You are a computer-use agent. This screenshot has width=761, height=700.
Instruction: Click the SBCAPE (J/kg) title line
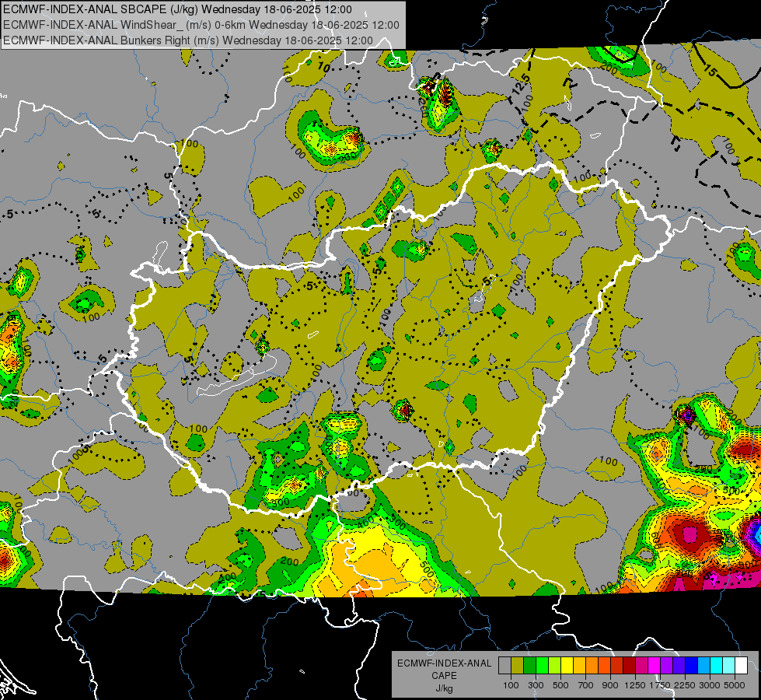pyautogui.click(x=178, y=9)
